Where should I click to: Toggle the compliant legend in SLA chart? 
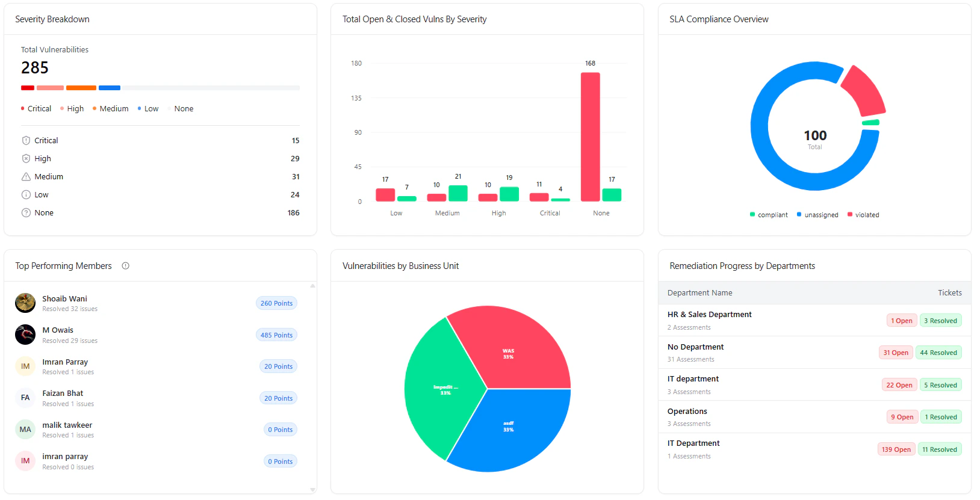tap(769, 215)
